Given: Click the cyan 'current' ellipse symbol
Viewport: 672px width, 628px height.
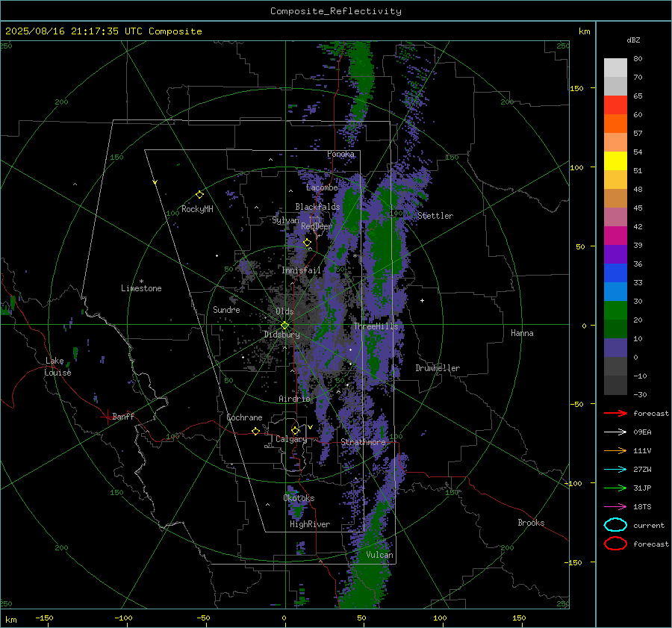Looking at the screenshot, I should (x=615, y=525).
